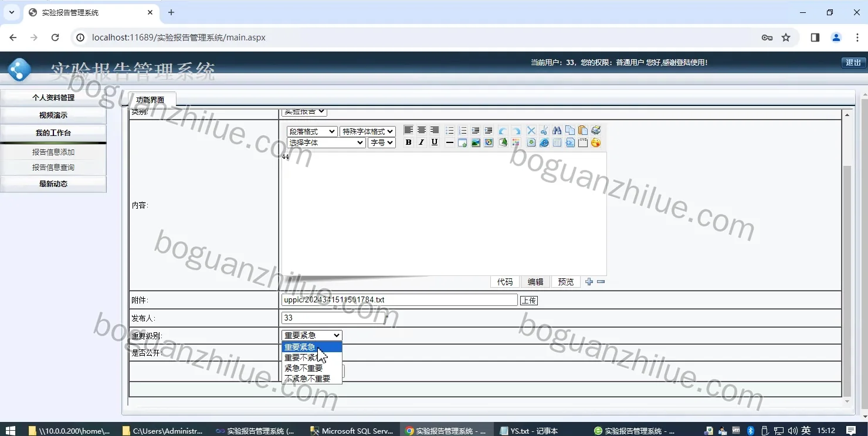This screenshot has height=436, width=868.
Task: Select 报告信息查询 in the sidebar
Action: (x=53, y=168)
